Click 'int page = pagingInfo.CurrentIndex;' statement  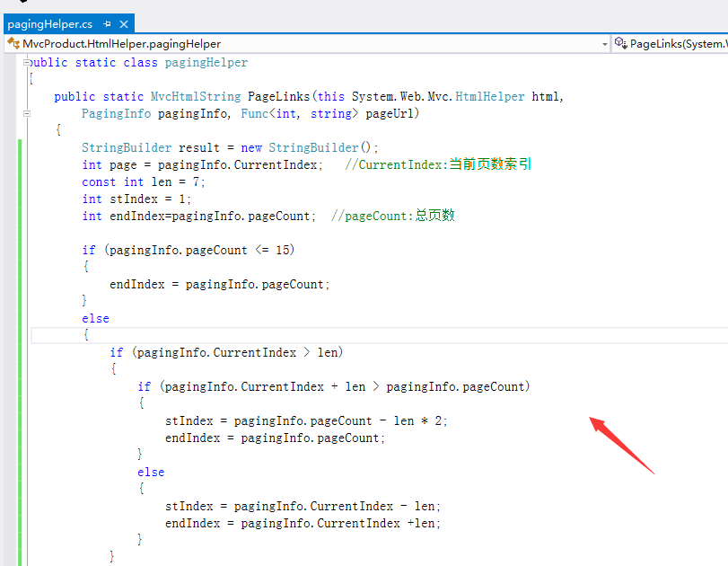pyautogui.click(x=203, y=165)
